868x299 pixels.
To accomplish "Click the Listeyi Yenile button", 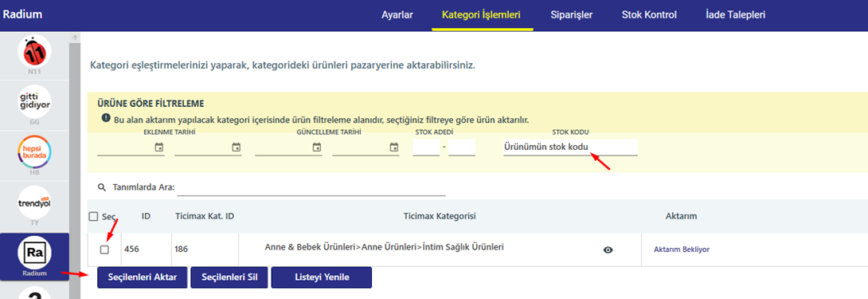I will coord(322,277).
